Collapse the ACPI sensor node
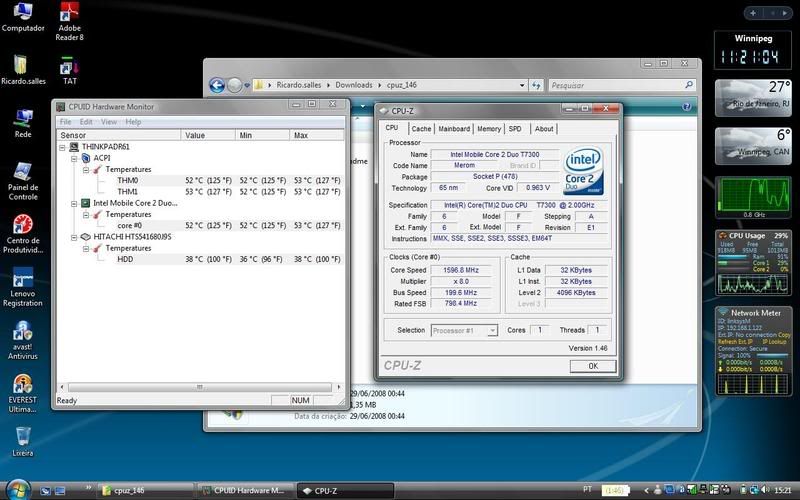Image resolution: width=800 pixels, height=500 pixels. click(74, 158)
